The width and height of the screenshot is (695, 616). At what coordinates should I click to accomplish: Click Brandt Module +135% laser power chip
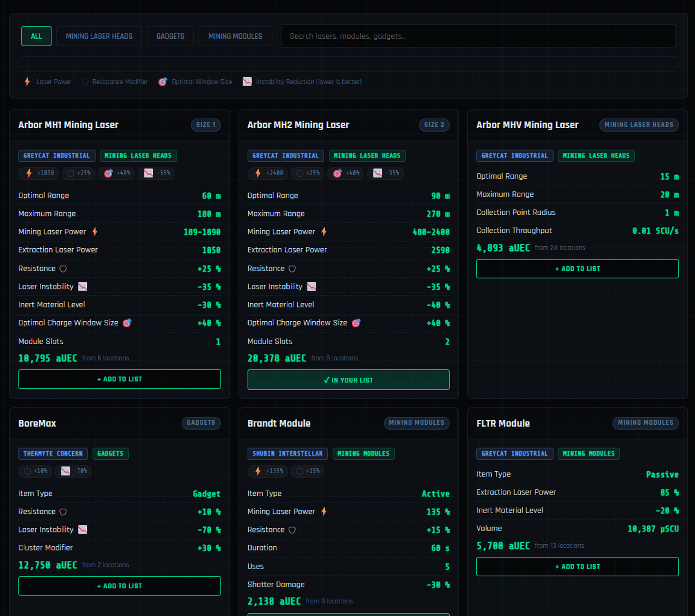(x=269, y=471)
